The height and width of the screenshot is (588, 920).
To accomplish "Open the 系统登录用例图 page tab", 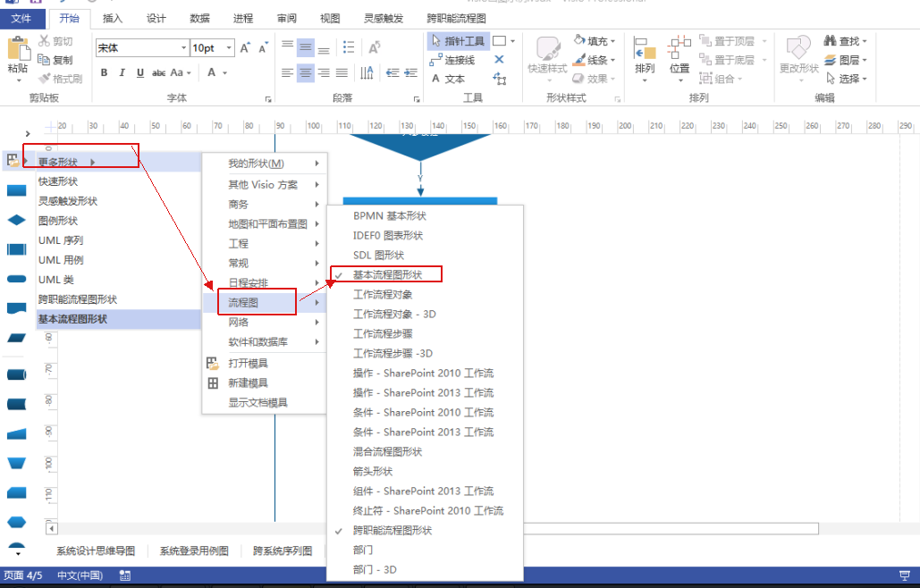I will [x=194, y=551].
